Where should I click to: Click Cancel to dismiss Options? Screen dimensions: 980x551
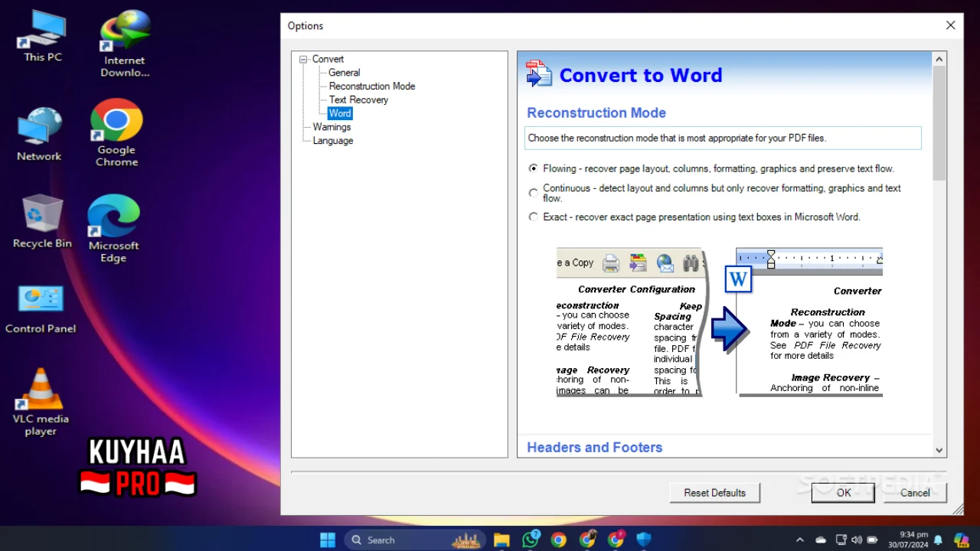pos(915,493)
